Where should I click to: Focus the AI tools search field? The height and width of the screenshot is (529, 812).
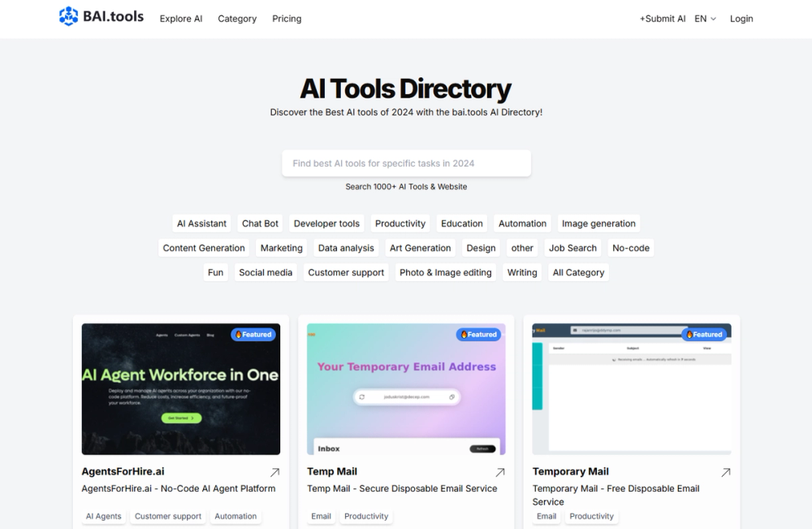point(407,163)
